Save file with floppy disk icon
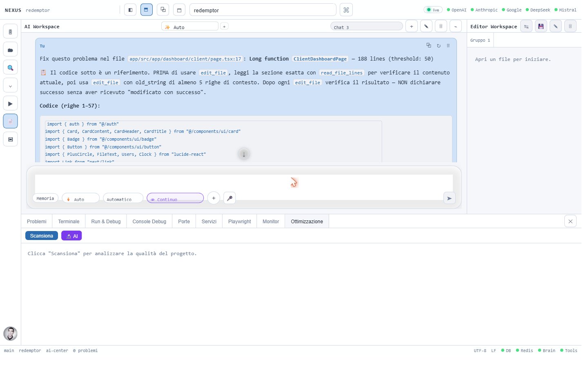The width and height of the screenshot is (588, 368). point(541,26)
